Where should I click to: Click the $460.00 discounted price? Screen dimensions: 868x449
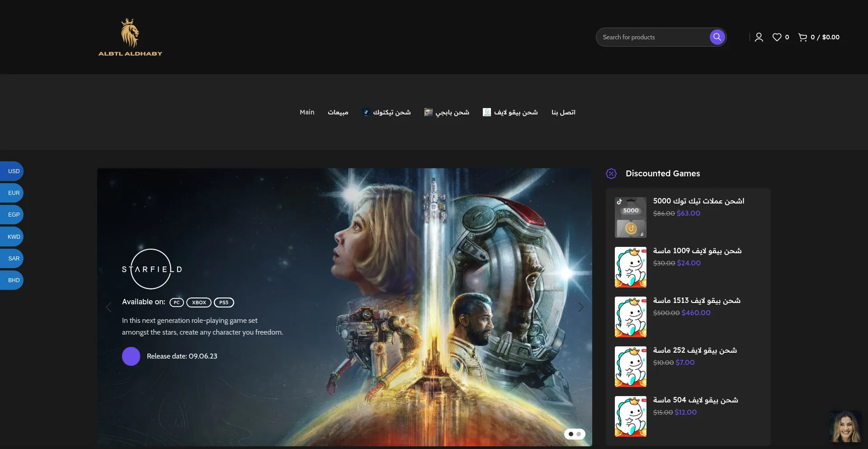[696, 313]
